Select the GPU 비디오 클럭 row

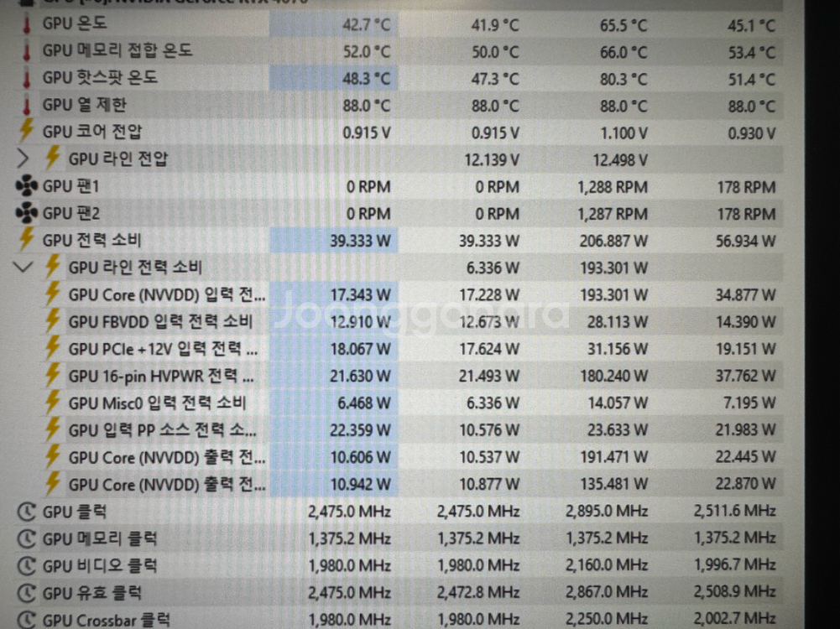(99, 565)
